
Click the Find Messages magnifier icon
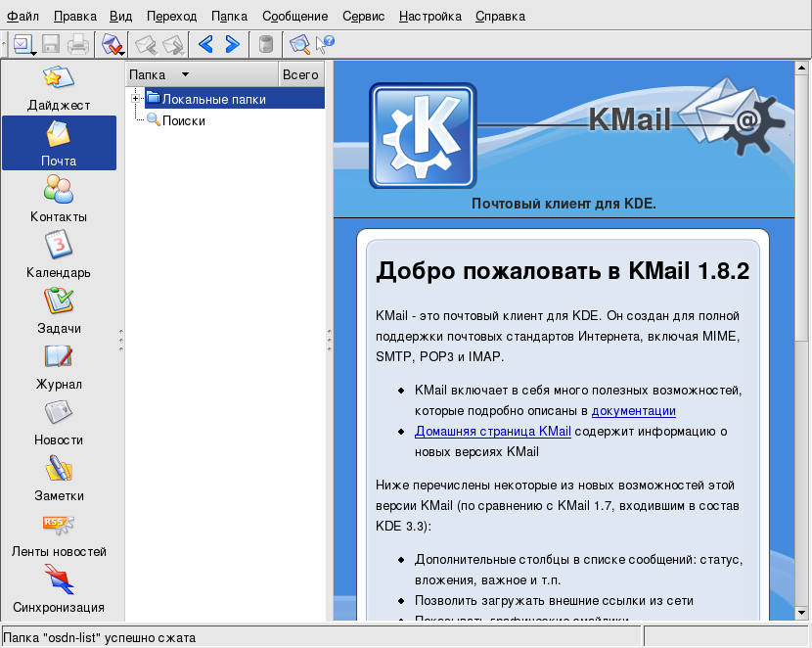coord(298,44)
